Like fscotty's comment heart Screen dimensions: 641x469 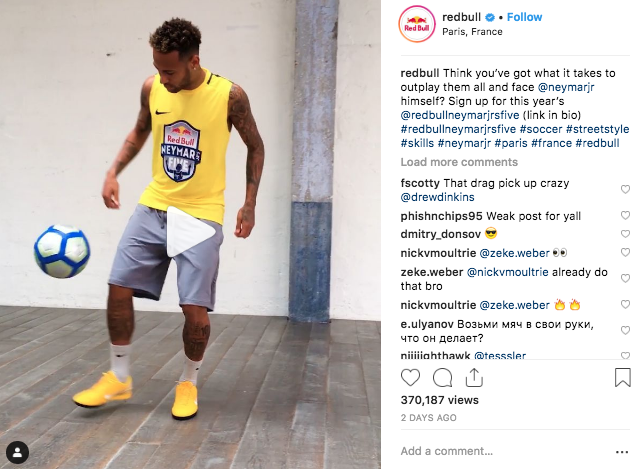click(x=625, y=189)
